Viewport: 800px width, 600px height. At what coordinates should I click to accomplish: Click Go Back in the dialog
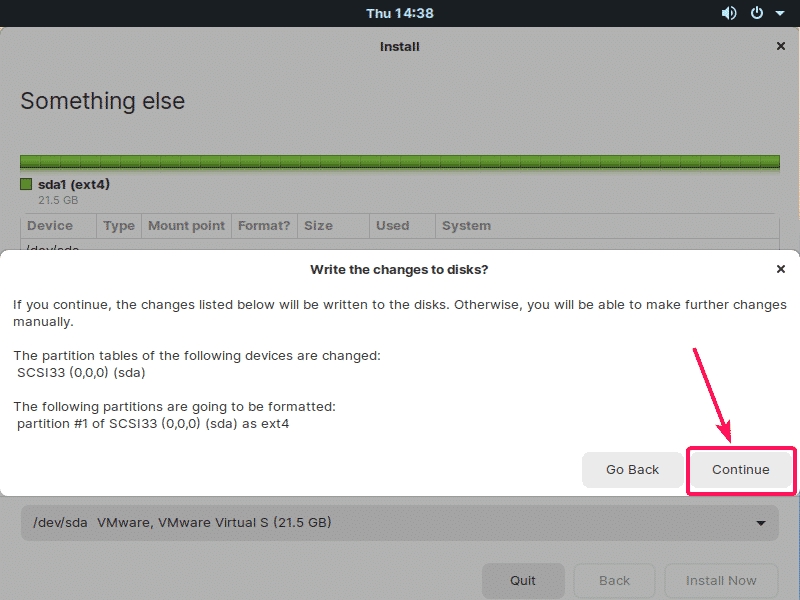(632, 470)
